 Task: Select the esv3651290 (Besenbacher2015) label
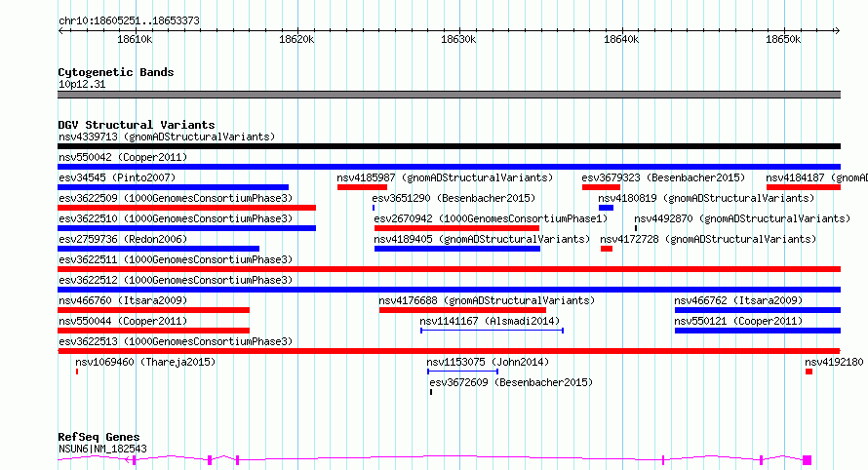pyautogui.click(x=454, y=198)
